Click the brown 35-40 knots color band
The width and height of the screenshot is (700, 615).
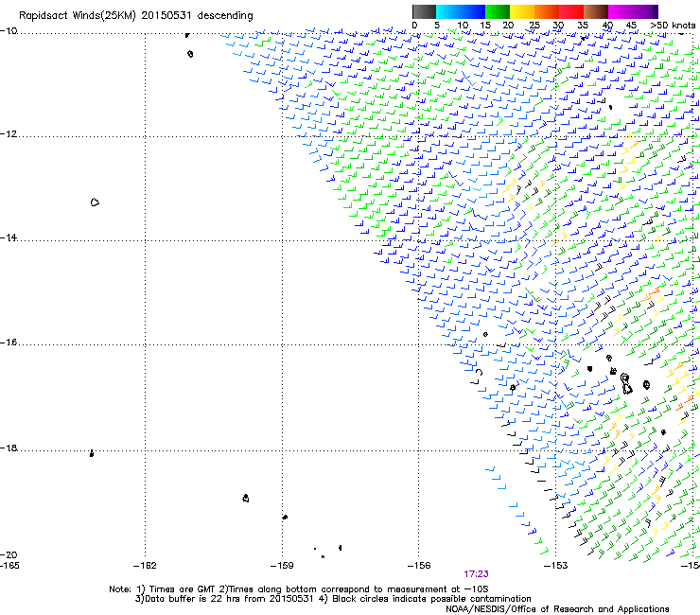[596, 11]
